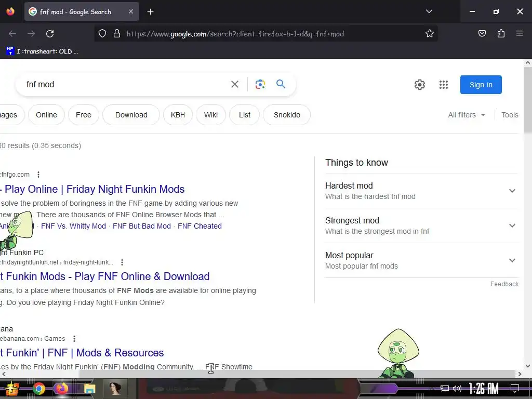This screenshot has width=532, height=399.
Task: Open the list all tabs chevron
Action: 429,11
